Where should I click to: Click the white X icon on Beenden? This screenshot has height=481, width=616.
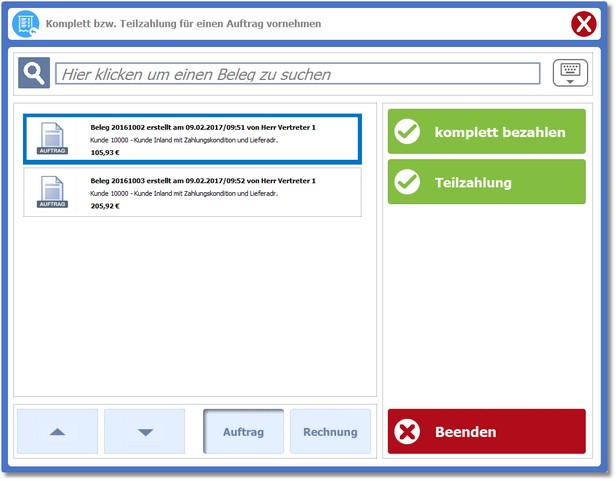pyautogui.click(x=407, y=432)
